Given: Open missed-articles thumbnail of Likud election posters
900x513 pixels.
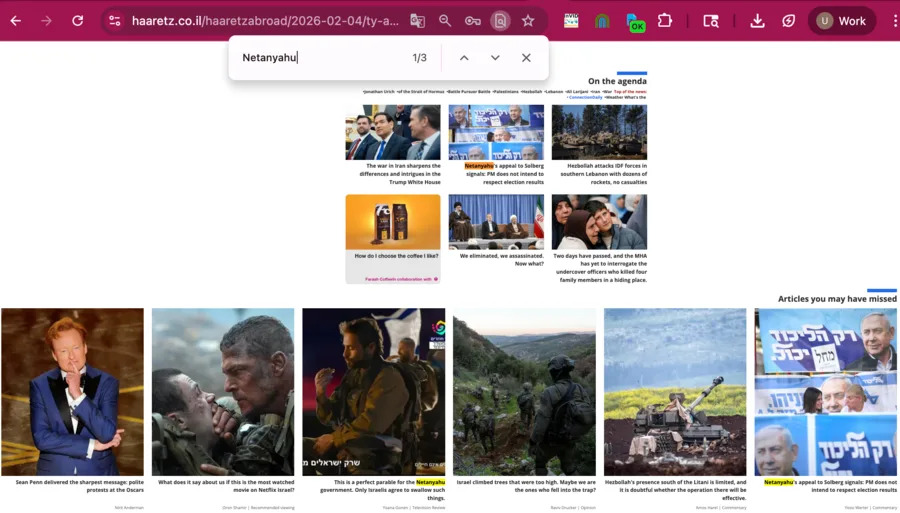Looking at the screenshot, I should pyautogui.click(x=825, y=392).
